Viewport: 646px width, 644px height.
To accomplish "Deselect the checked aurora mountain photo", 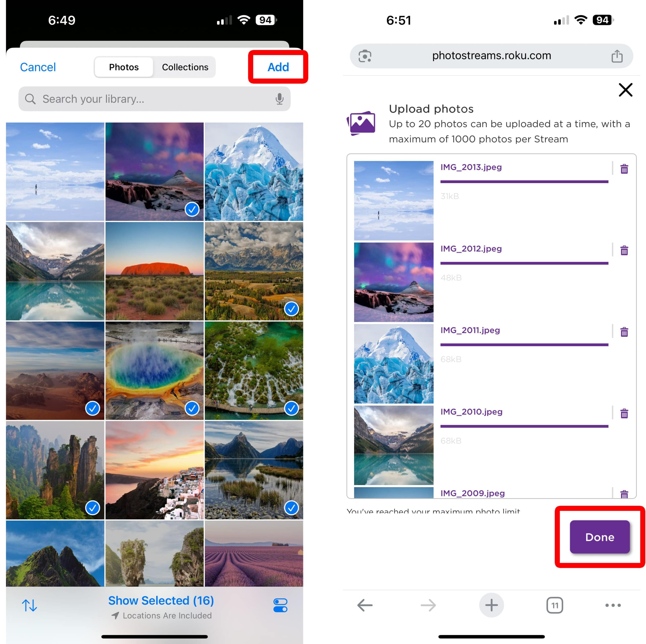I will coord(154,172).
